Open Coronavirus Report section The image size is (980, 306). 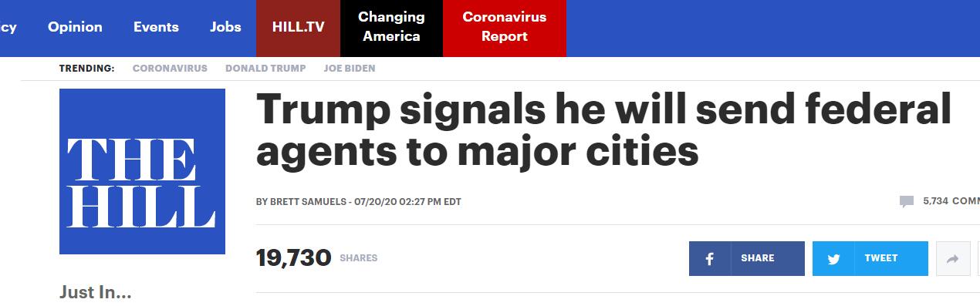tap(505, 28)
